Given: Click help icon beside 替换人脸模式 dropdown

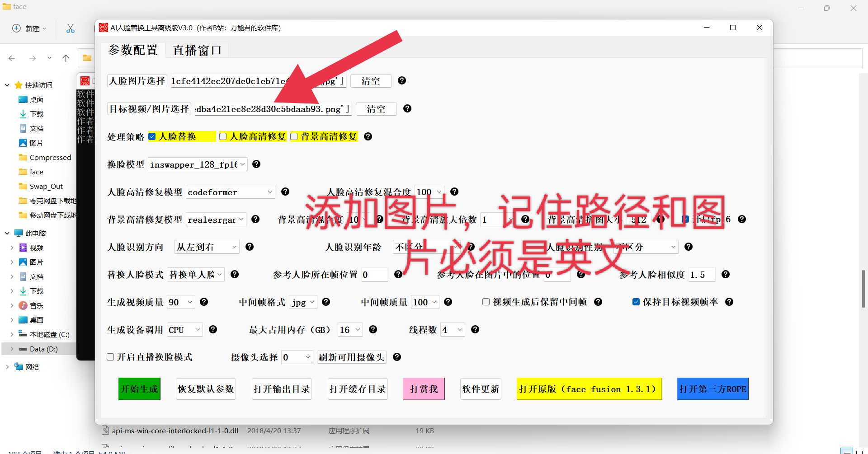Looking at the screenshot, I should coord(235,274).
